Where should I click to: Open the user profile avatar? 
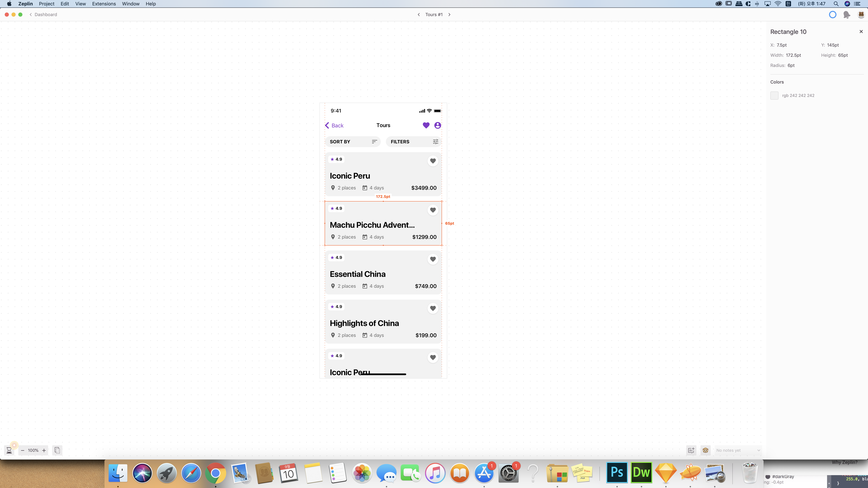tap(861, 14)
